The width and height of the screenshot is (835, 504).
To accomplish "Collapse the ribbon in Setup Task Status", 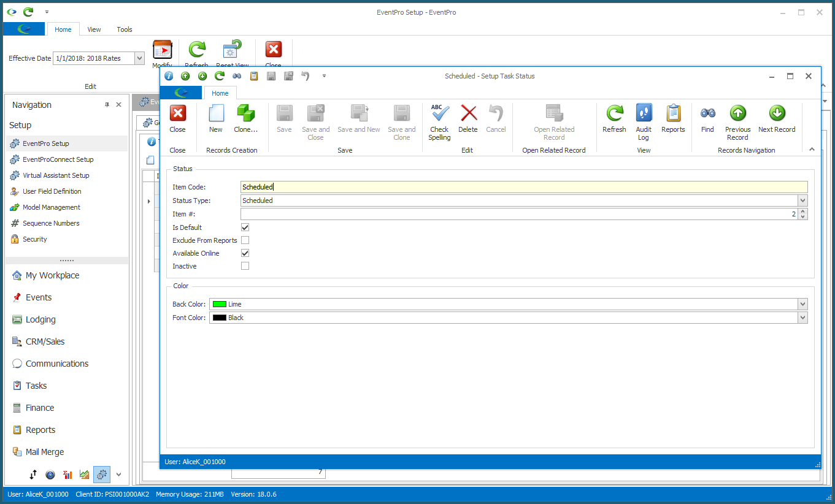I will point(812,149).
